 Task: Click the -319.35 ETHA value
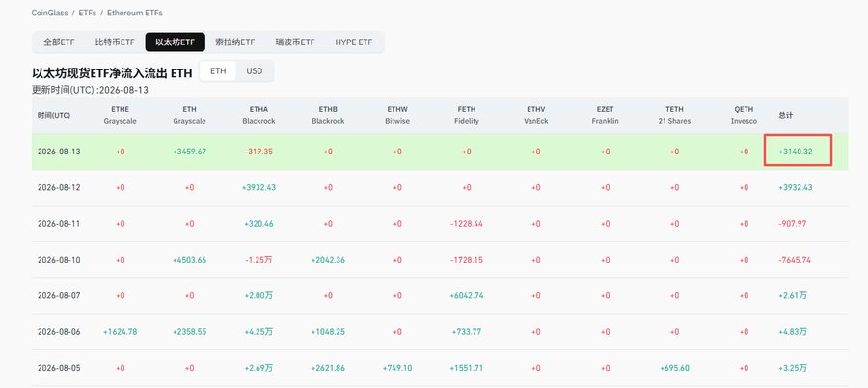pos(258,152)
